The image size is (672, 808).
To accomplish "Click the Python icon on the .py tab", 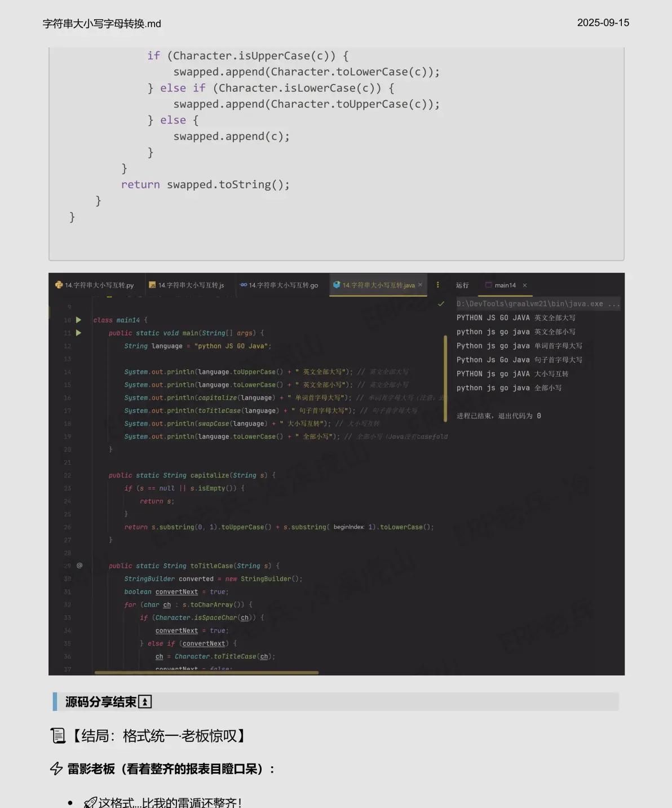I will 59,285.
